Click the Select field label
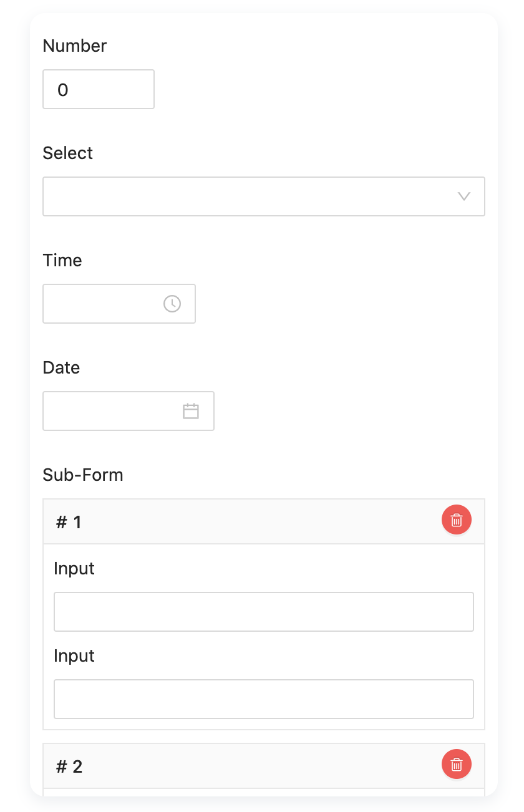524x812 pixels. [67, 153]
